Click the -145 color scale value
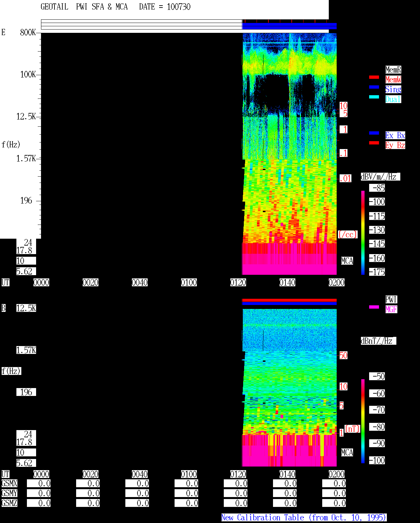This screenshot has width=420, height=523. [377, 244]
